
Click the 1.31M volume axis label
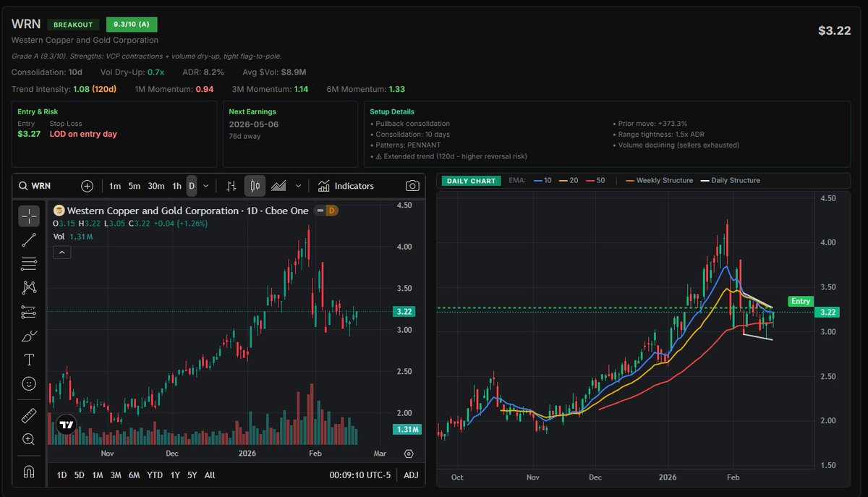[406, 430]
